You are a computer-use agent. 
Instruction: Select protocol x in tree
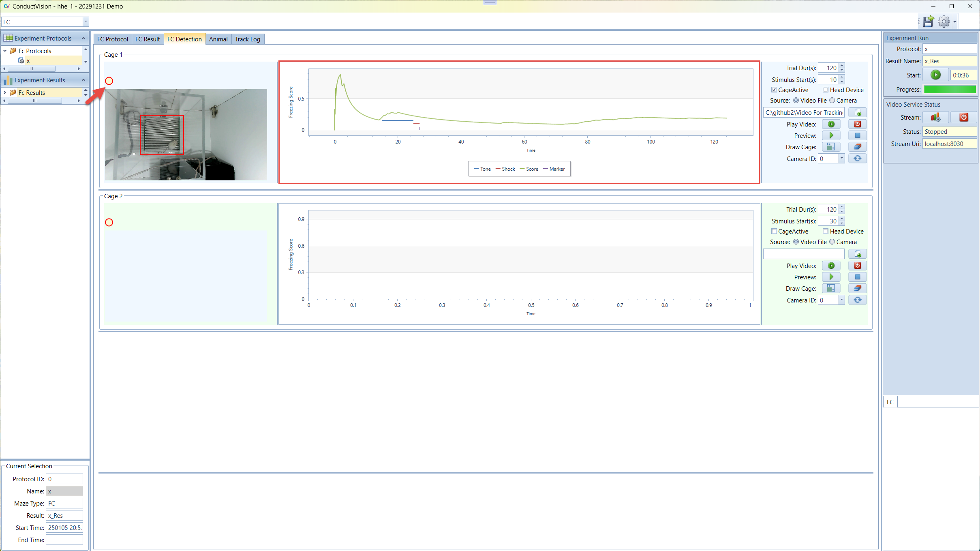click(x=28, y=61)
